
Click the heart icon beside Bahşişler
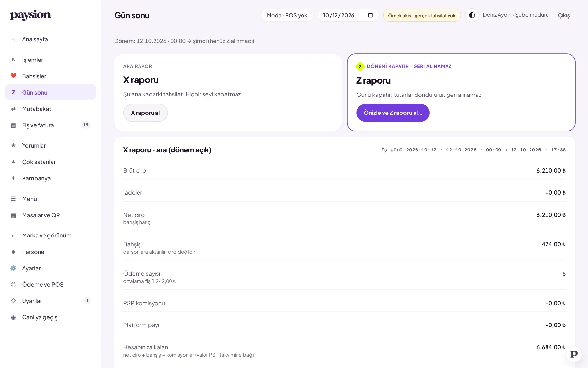13,76
